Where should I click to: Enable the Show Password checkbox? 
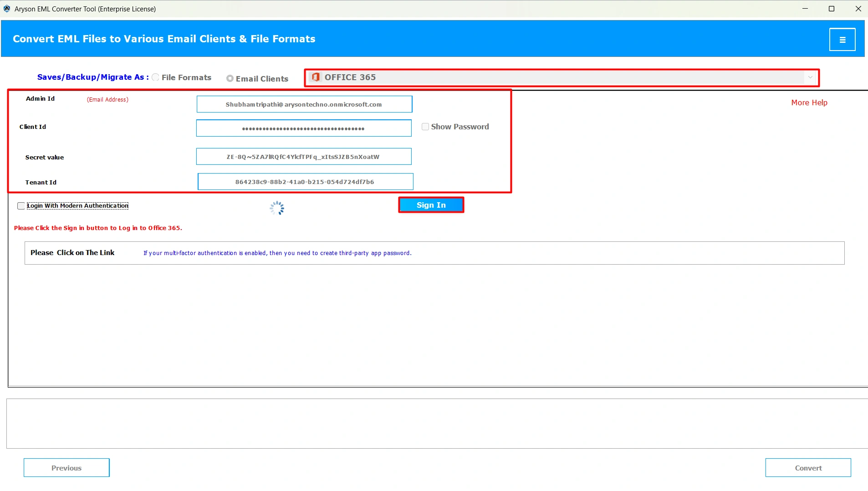(x=425, y=127)
